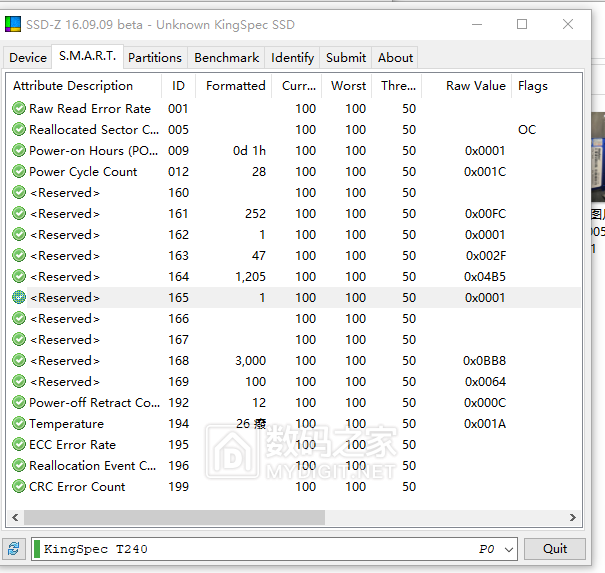
Task: Click formatted value 0d 1h
Action: (x=249, y=150)
